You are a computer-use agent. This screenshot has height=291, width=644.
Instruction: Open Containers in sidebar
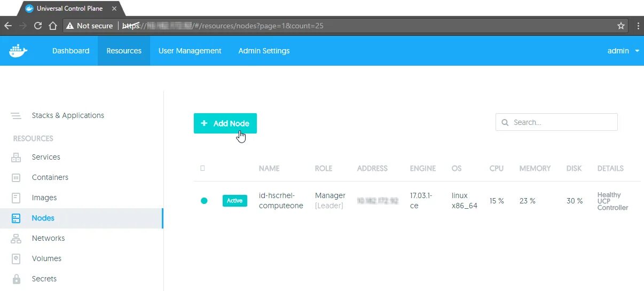coord(50,177)
